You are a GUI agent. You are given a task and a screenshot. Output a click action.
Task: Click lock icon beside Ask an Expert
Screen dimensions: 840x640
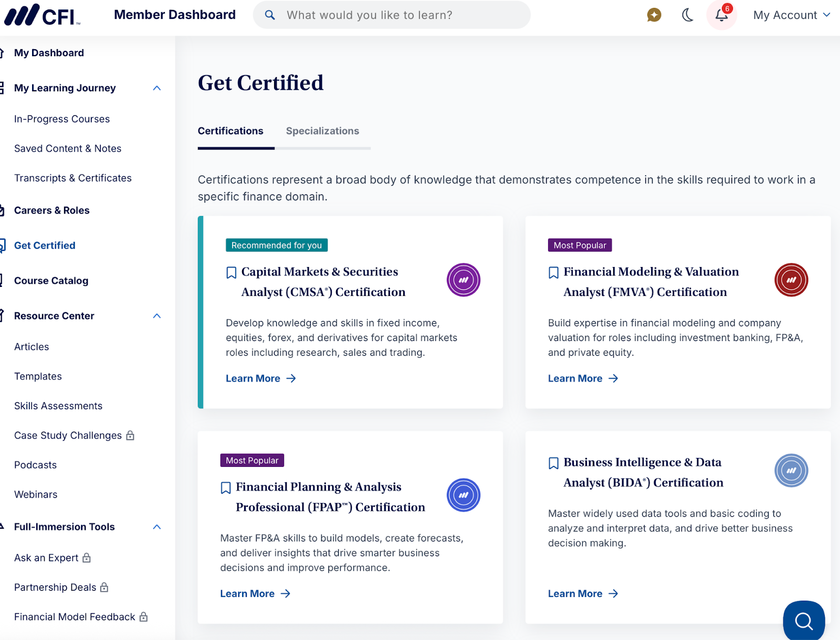(87, 557)
